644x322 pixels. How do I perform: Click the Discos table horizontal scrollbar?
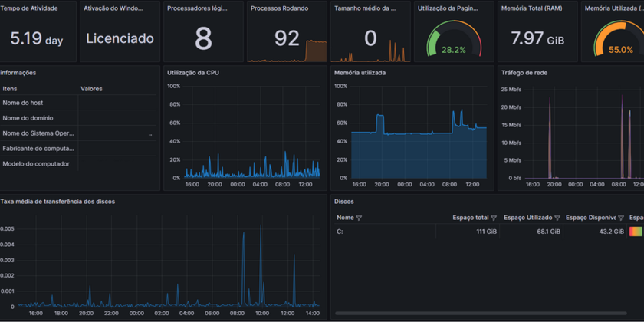pos(481,314)
